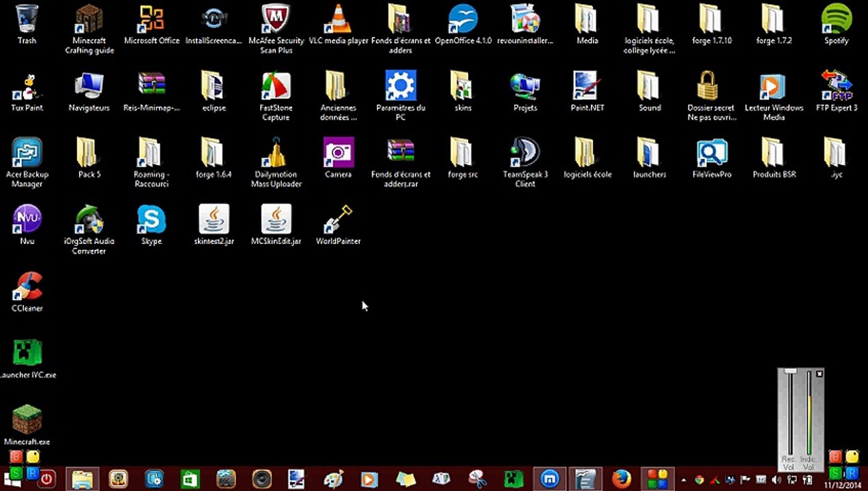Click the Minecraft creeper taskbar icon
The width and height of the screenshot is (868, 491).
tap(513, 479)
